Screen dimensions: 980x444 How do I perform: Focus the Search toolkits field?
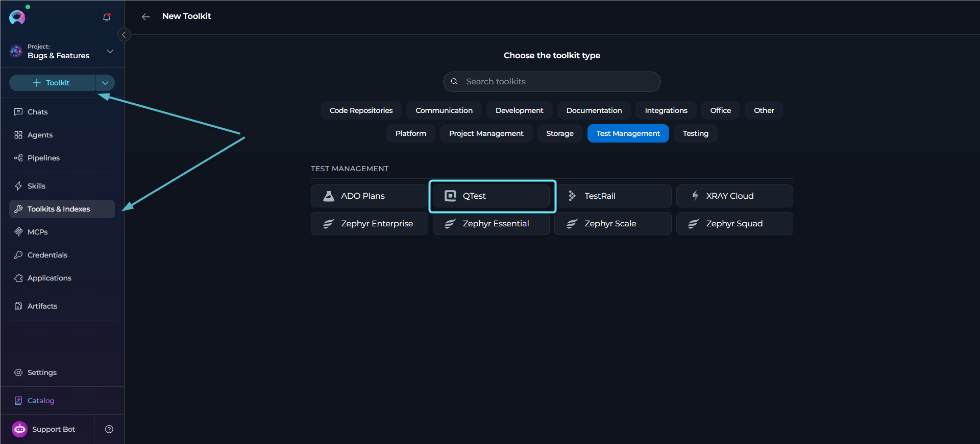pyautogui.click(x=552, y=82)
